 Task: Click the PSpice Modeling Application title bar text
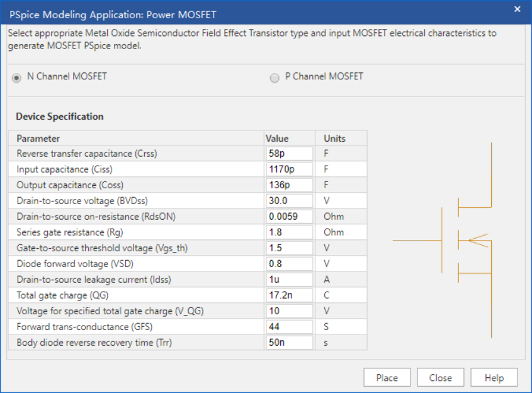tap(113, 14)
